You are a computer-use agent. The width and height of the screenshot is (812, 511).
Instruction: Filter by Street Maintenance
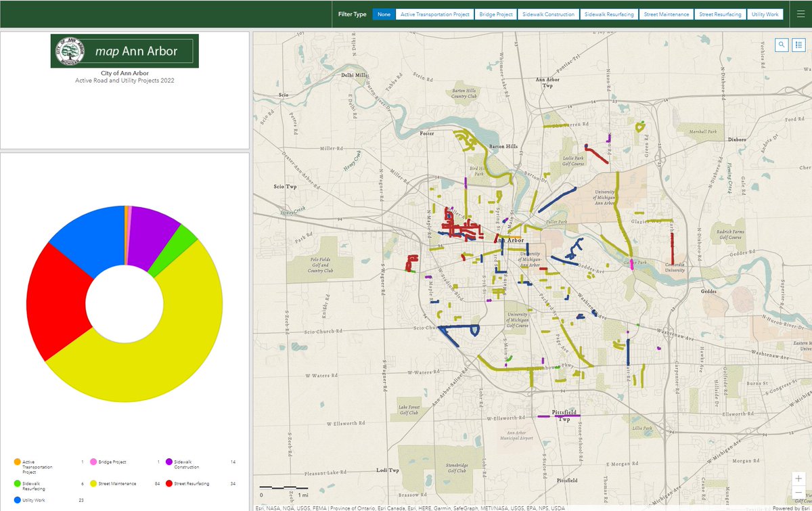(x=667, y=14)
